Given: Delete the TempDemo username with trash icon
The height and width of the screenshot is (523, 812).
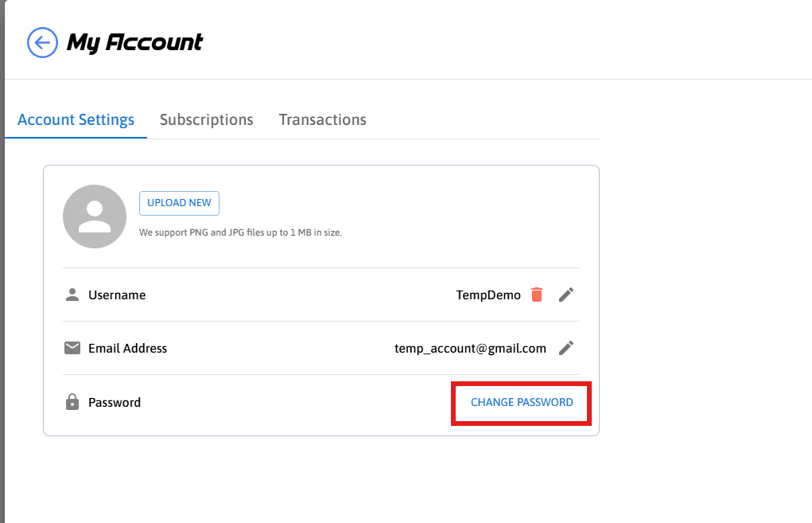Looking at the screenshot, I should pos(537,295).
